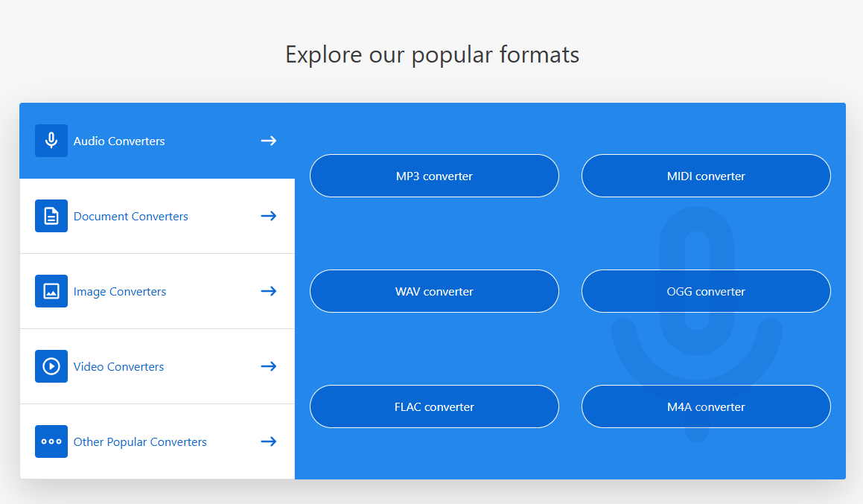Click the three-dots Other Converters icon
This screenshot has width=863, height=504.
(51, 441)
